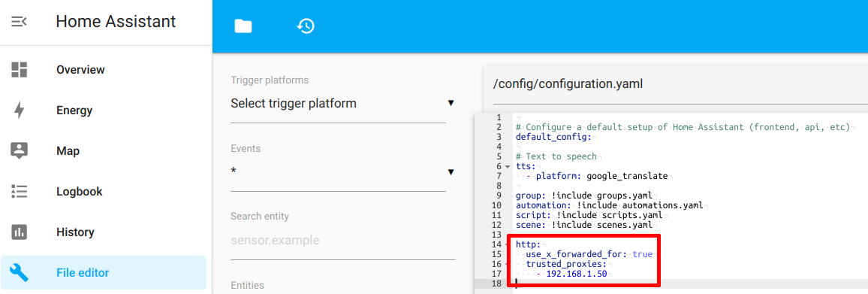This screenshot has height=294, width=868.
Task: Click the Overview dashboard icon
Action: tap(20, 70)
